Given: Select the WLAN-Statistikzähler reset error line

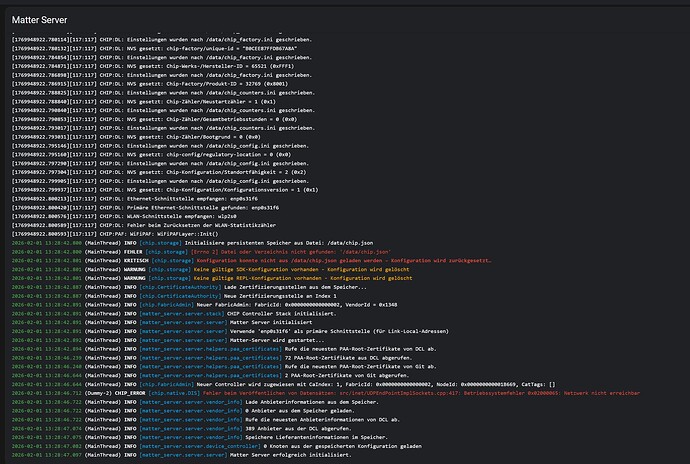Looking at the screenshot, I should (150, 226).
